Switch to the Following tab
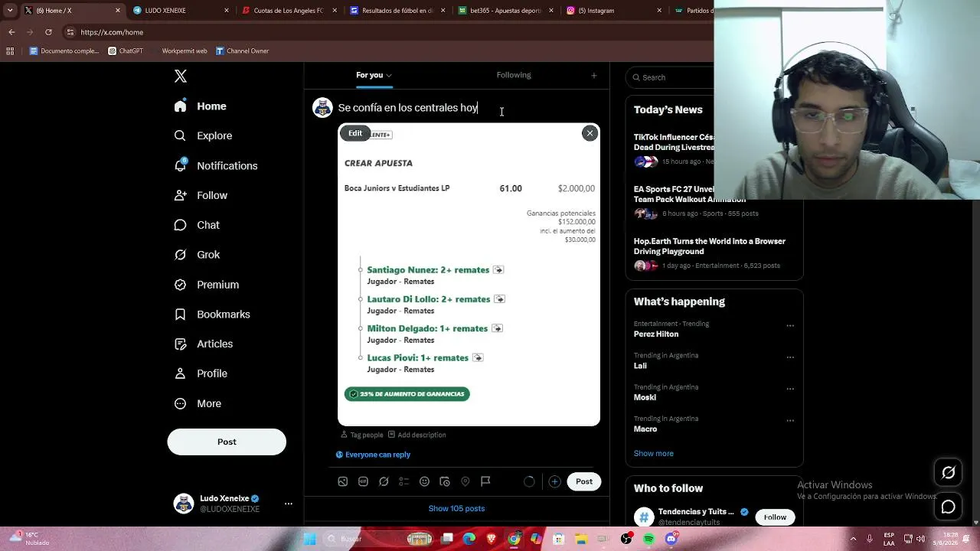 pyautogui.click(x=514, y=75)
